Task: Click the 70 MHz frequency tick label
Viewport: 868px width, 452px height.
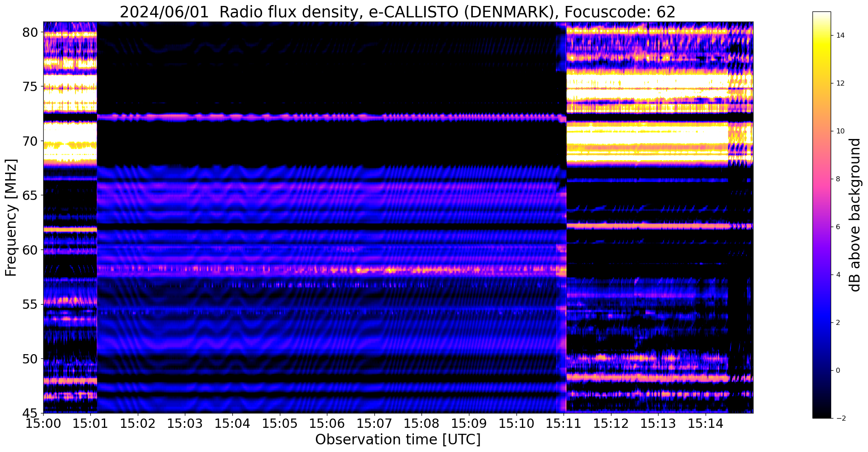Action: (x=31, y=141)
